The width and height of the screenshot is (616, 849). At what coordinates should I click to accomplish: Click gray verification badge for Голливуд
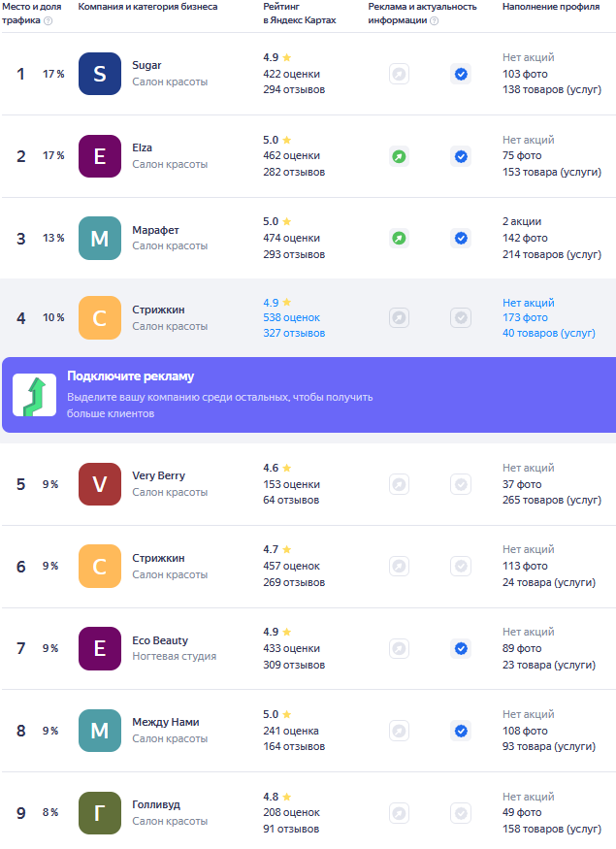pyautogui.click(x=461, y=813)
